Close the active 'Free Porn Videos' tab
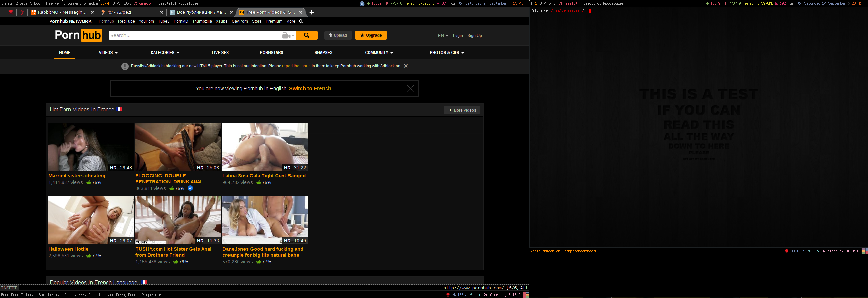 301,12
